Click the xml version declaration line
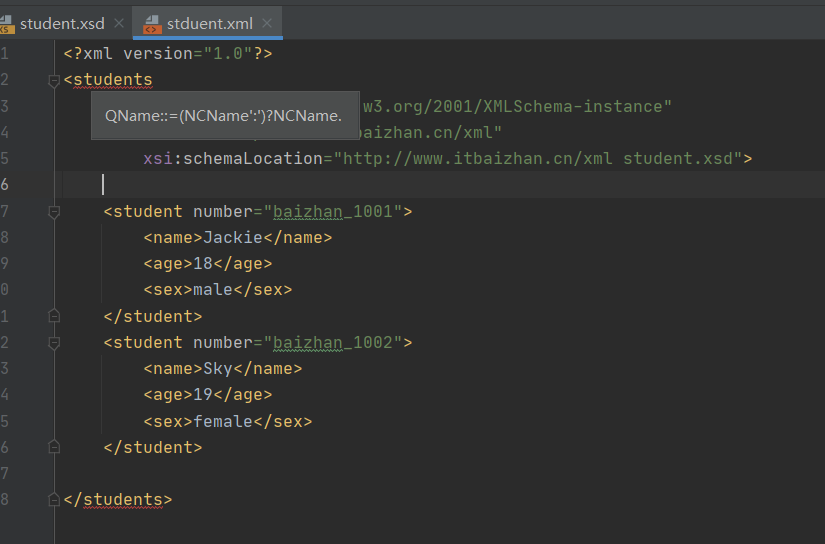 coord(168,54)
